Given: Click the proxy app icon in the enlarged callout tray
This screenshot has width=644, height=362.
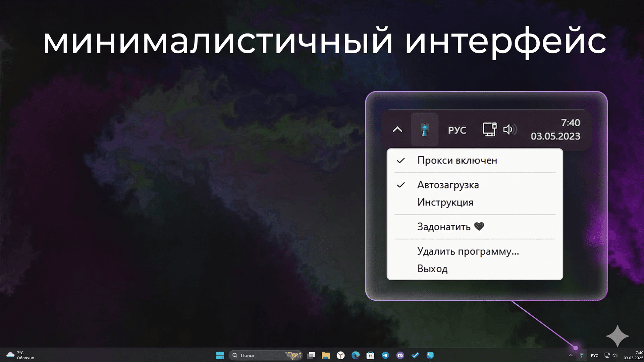Looking at the screenshot, I should [x=425, y=130].
